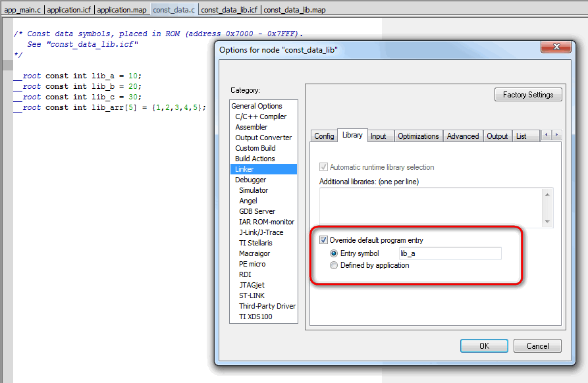
Task: Click down arrow in Additional libraries scrollbar
Action: click(x=547, y=222)
